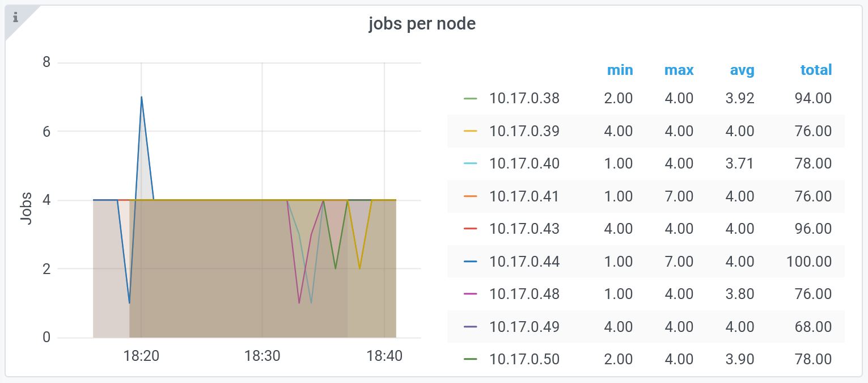The image size is (868, 383).
Task: Click the 18:30 time axis label
Action: (x=262, y=356)
